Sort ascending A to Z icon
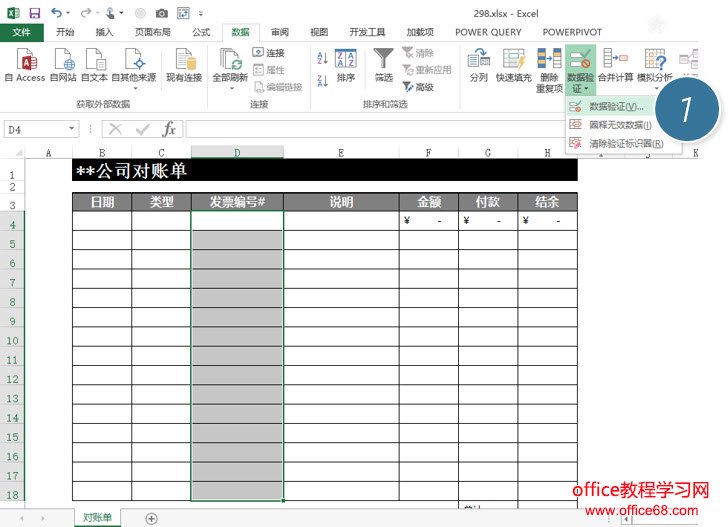This screenshot has height=527, width=728. coord(323,58)
